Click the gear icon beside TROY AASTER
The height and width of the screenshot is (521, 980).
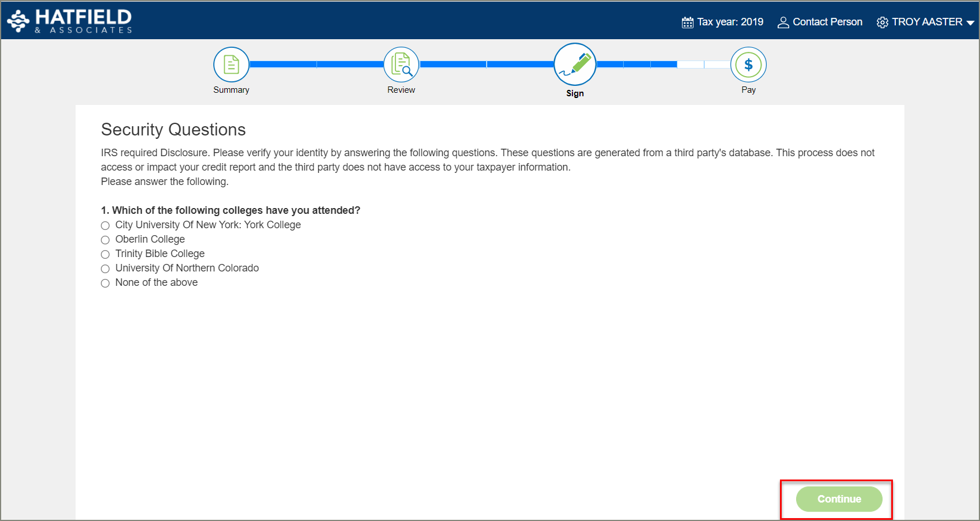click(882, 22)
